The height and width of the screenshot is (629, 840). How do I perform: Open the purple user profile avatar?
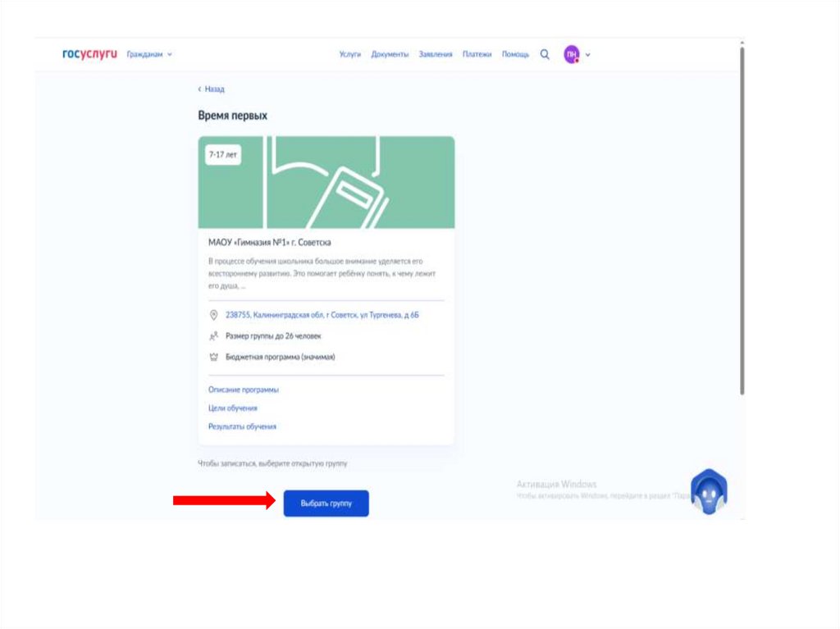click(572, 54)
